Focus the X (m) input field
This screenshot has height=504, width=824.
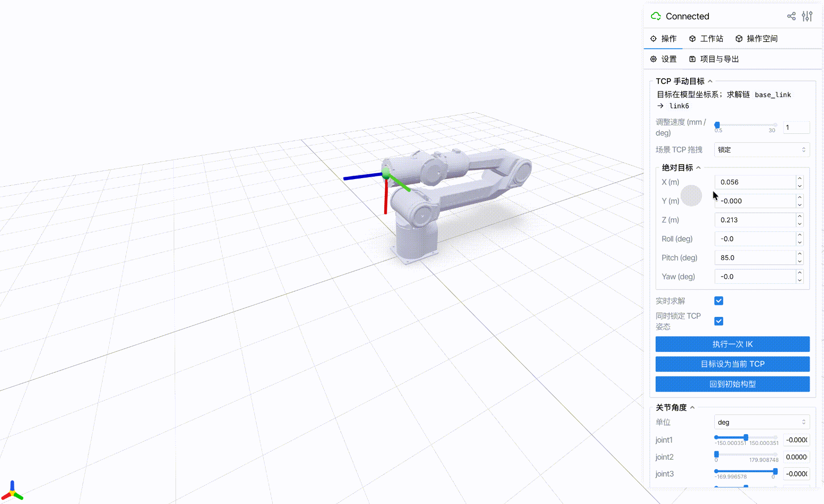coord(755,182)
